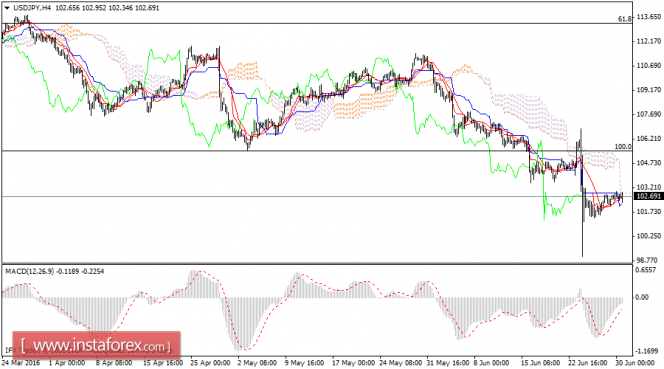This screenshot has height=369, width=664.
Task: Click the 25 Apr 00:00 time label
Action: [x=210, y=363]
